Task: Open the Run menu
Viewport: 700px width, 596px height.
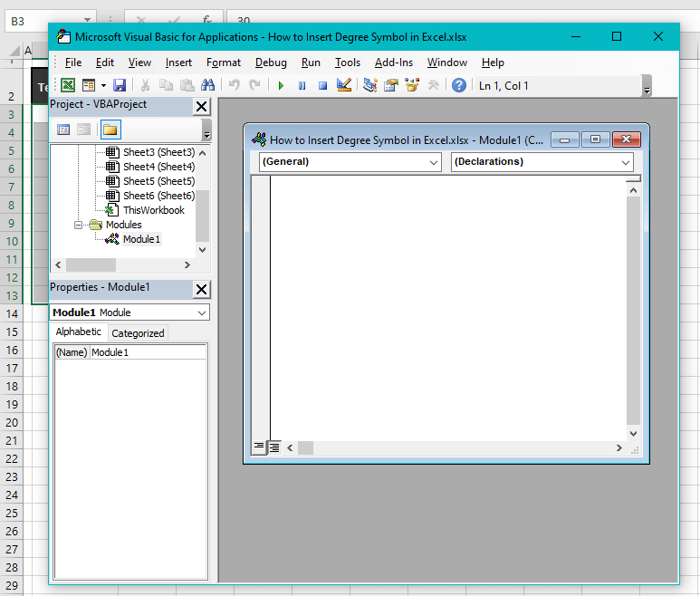Action: pos(311,62)
